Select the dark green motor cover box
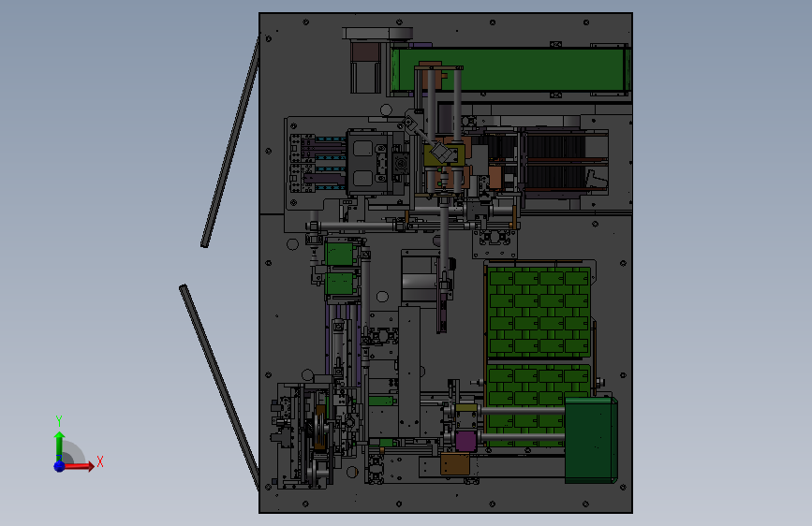The height and width of the screenshot is (526, 812). point(590,440)
